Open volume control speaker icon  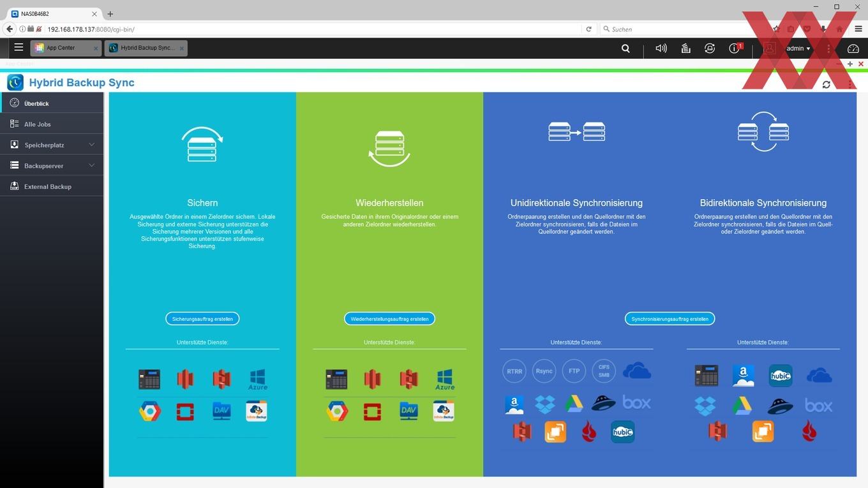(x=661, y=48)
